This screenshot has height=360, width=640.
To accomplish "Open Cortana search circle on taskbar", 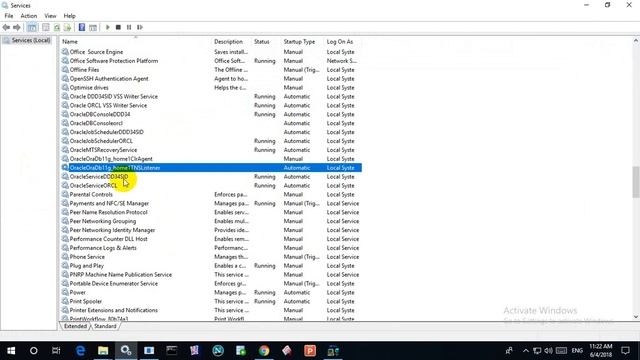I will pos(33,351).
